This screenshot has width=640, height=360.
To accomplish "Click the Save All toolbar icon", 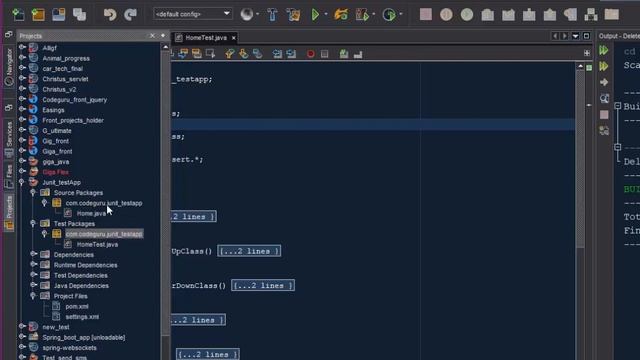I will tap(79, 15).
